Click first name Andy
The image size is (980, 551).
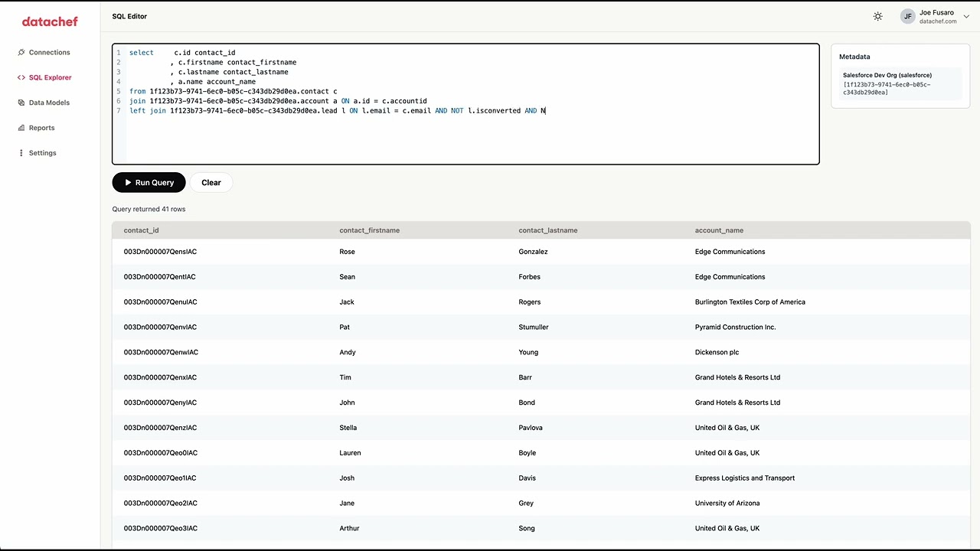tap(348, 353)
